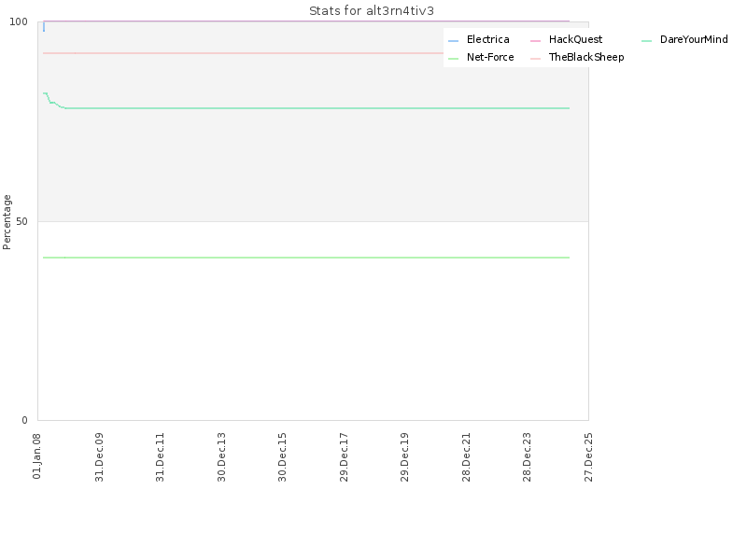The height and width of the screenshot is (560, 747).
Task: Click the TheBlackSheep light pink legend marker
Action: pyautogui.click(x=535, y=59)
